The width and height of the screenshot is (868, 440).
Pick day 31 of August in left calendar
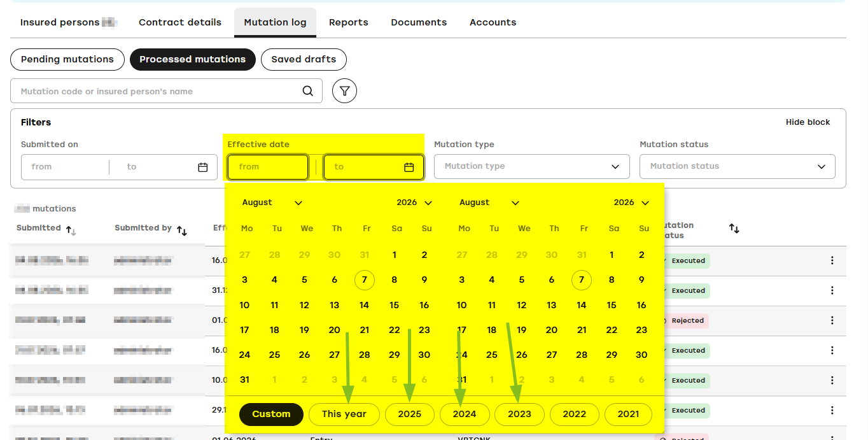pyautogui.click(x=244, y=380)
